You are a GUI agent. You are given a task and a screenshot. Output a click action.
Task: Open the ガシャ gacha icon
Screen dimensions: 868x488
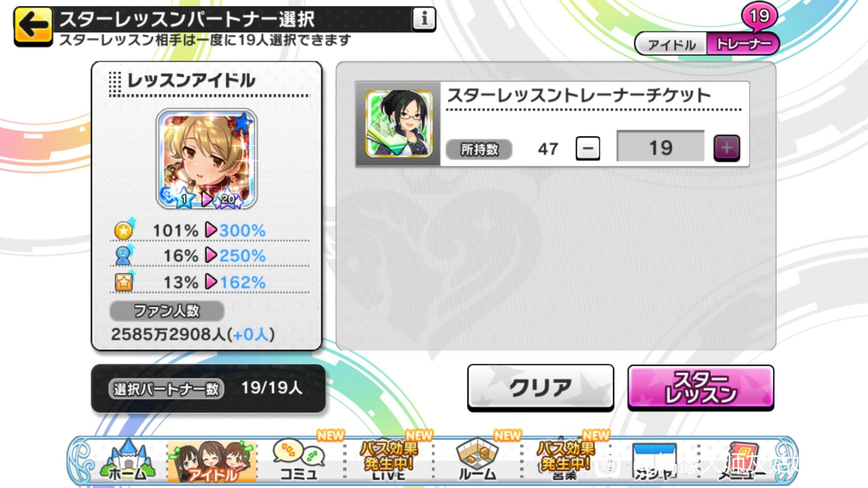coord(654,462)
